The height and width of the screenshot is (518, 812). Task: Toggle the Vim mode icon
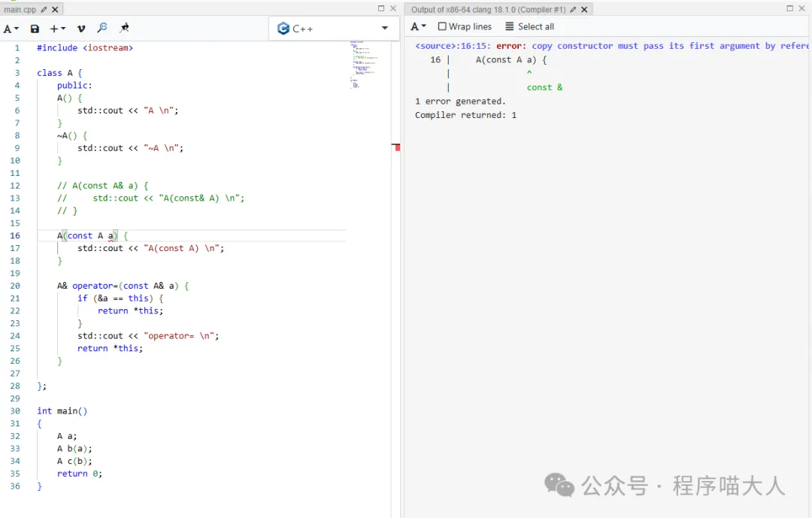80,29
